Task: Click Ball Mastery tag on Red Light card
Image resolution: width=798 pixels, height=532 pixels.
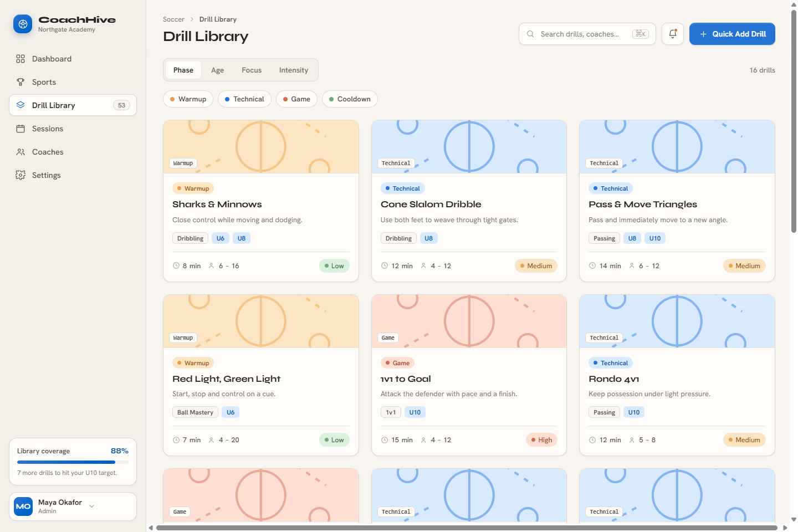Action: click(195, 412)
